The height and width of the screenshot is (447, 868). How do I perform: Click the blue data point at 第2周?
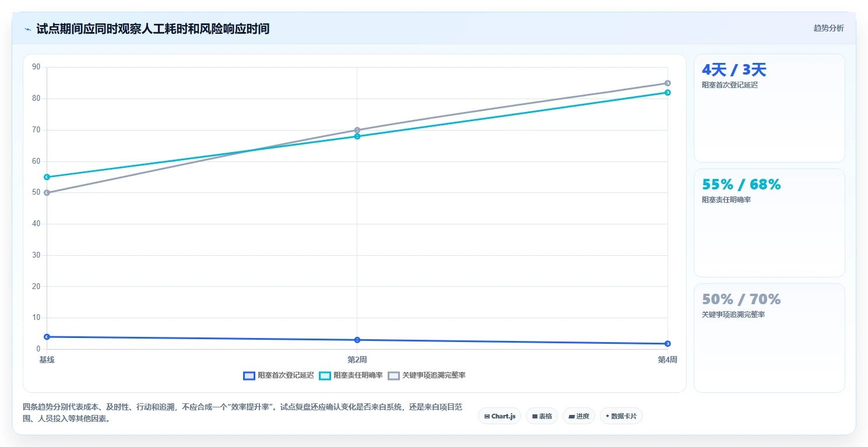[x=357, y=340]
